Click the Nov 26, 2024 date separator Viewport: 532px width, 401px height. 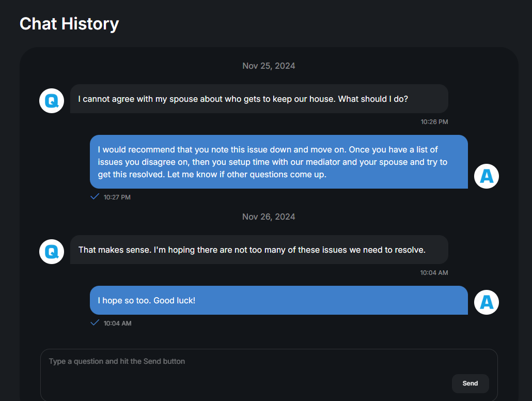point(269,217)
